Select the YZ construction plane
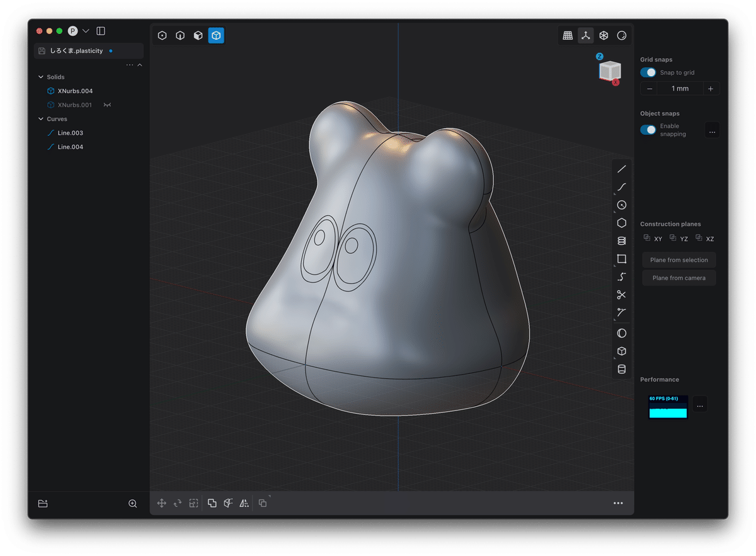Screen dimensions: 756x556 pos(679,239)
